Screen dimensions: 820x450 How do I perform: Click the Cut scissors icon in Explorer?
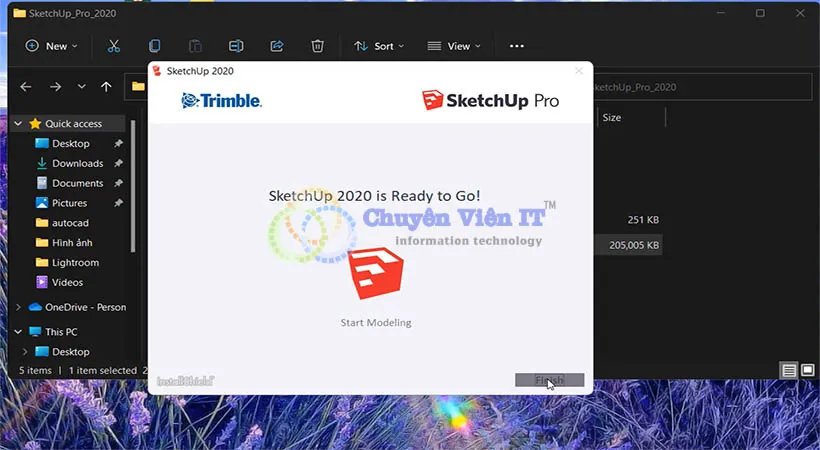coord(113,46)
